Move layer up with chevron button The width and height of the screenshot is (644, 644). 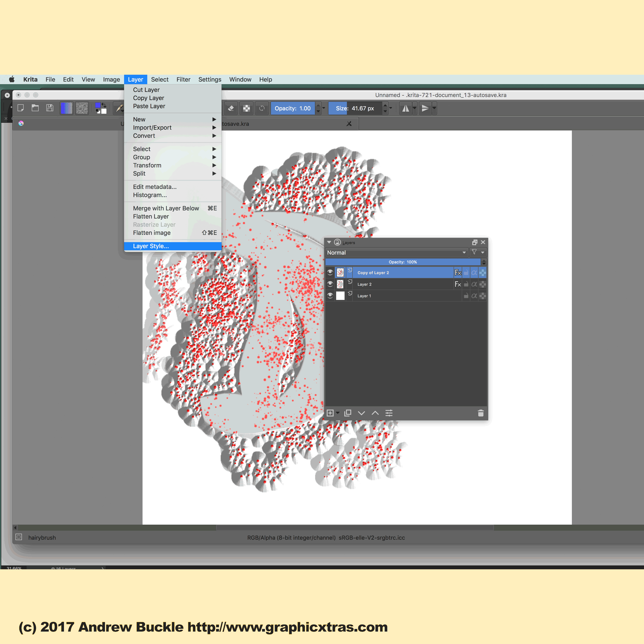pyautogui.click(x=375, y=413)
